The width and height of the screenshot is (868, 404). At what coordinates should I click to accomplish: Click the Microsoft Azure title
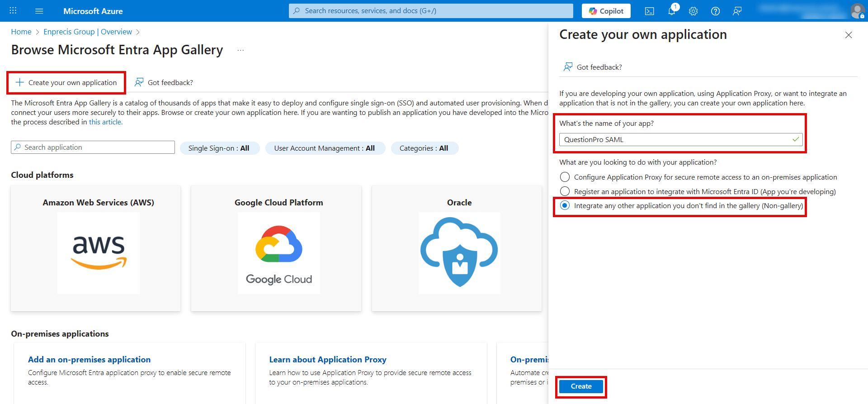[93, 11]
